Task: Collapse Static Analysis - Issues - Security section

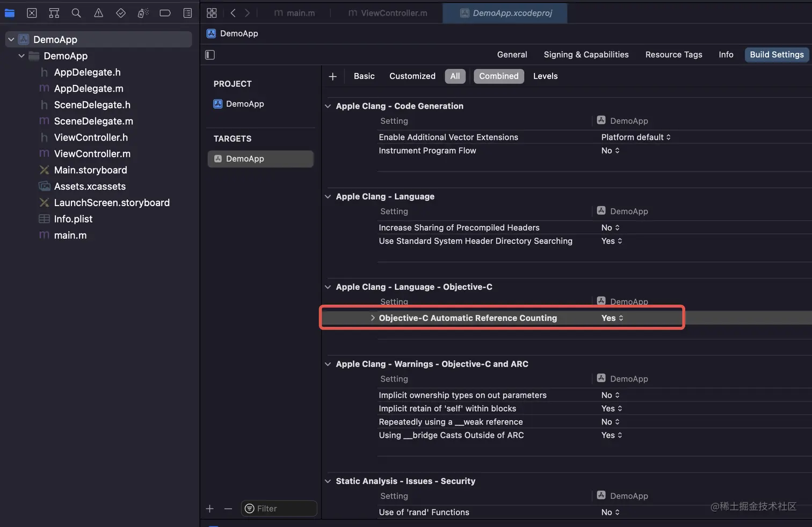Action: 328,481
